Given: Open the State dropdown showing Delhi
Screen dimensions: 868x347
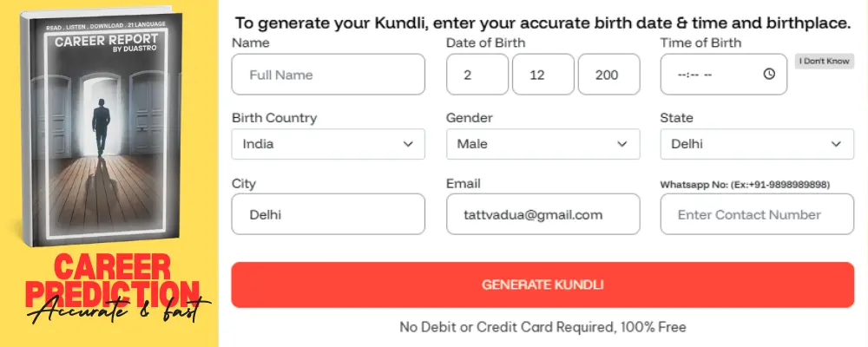Looking at the screenshot, I should (x=757, y=144).
